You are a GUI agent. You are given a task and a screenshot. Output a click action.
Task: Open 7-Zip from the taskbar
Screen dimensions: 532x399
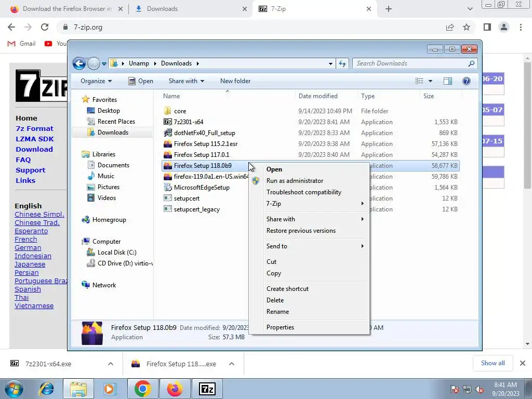tap(207, 389)
